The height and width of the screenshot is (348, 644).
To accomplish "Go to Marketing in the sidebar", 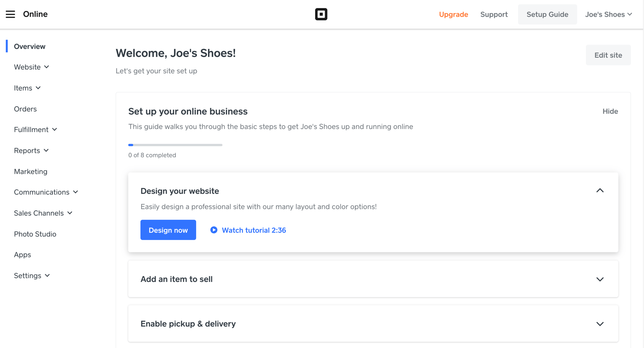I will tap(31, 172).
